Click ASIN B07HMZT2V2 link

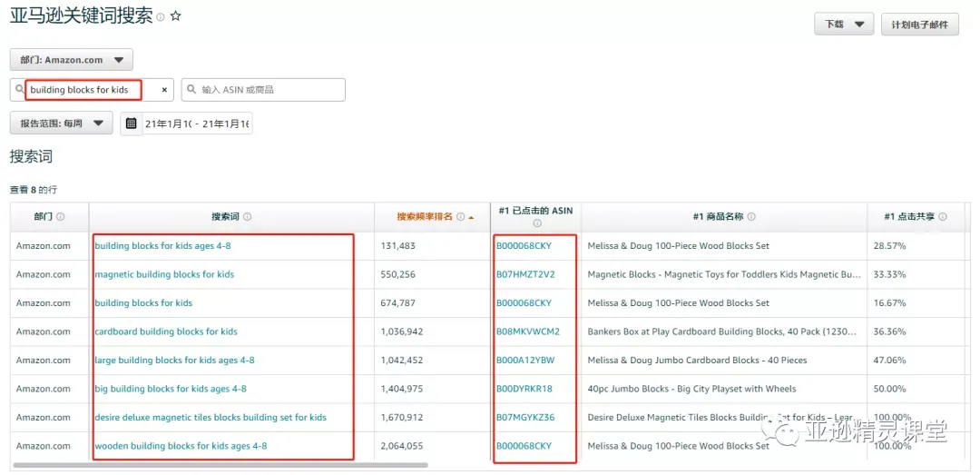tap(525, 274)
